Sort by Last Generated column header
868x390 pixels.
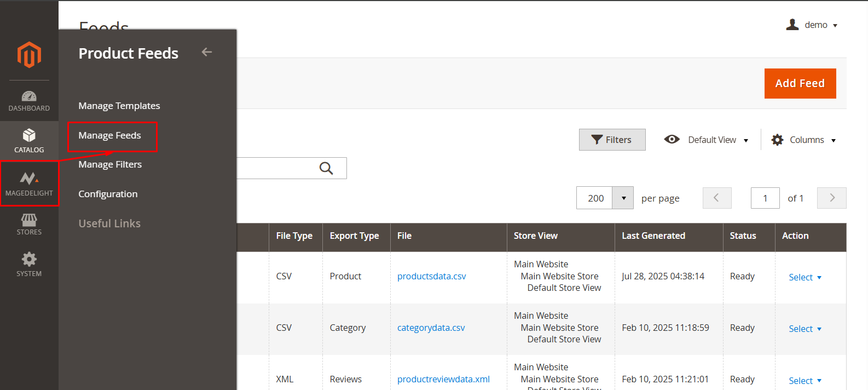[669, 237]
